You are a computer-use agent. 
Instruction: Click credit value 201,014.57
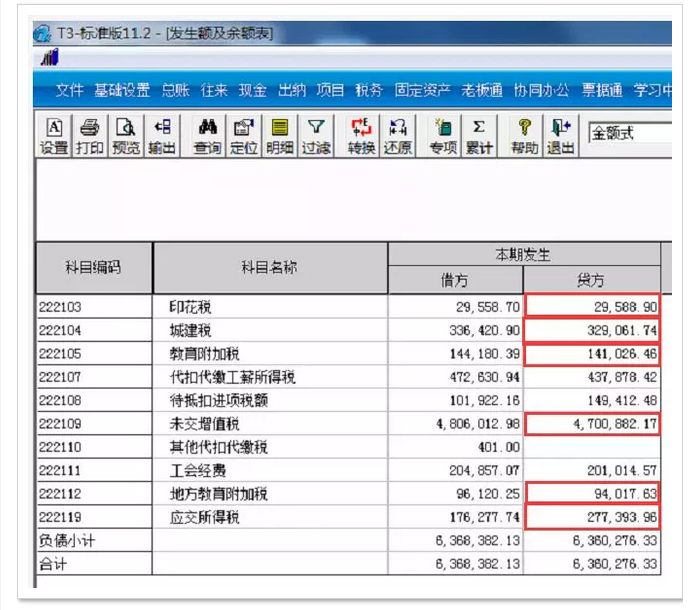(622, 470)
